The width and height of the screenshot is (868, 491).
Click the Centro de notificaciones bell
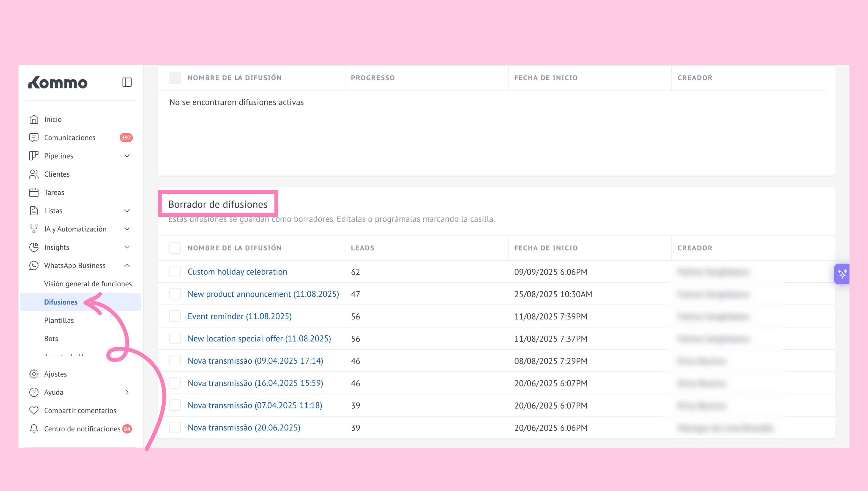click(x=34, y=429)
